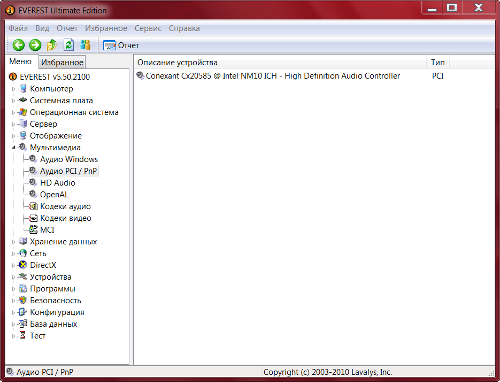
Task: Click the Хранение данных icon
Action: point(23,241)
